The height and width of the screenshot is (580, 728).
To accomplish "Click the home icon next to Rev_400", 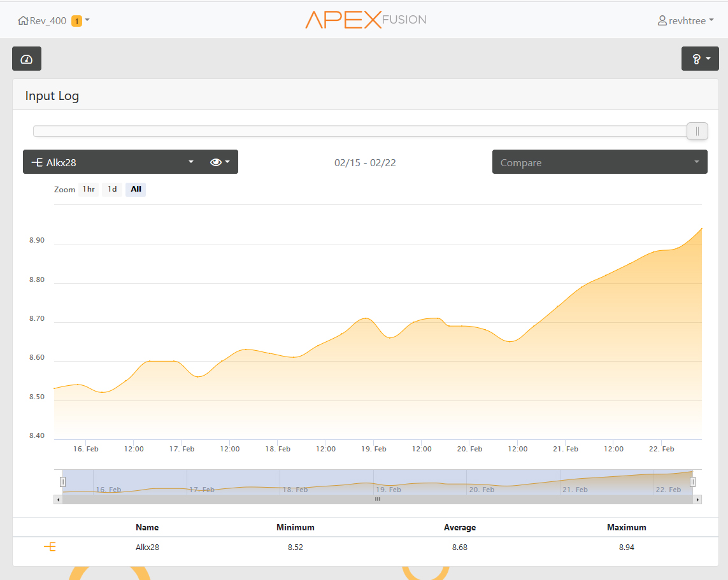I will (x=23, y=20).
